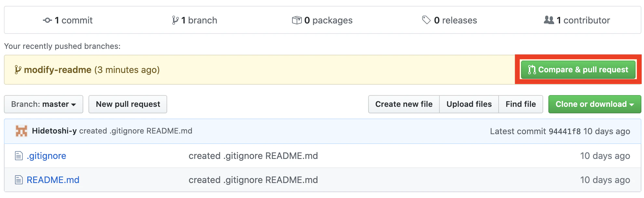Click branch icon beside modify-readme
The height and width of the screenshot is (198, 644).
(18, 70)
